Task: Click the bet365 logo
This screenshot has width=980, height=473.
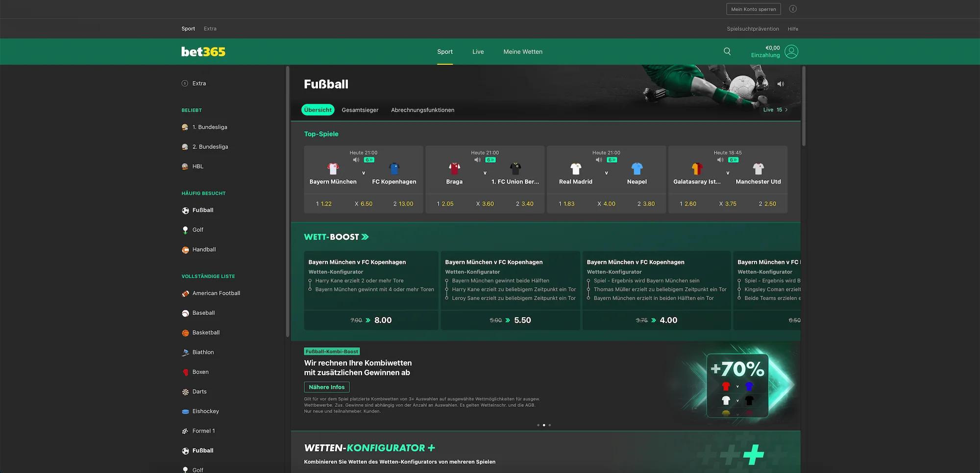Action: [203, 51]
